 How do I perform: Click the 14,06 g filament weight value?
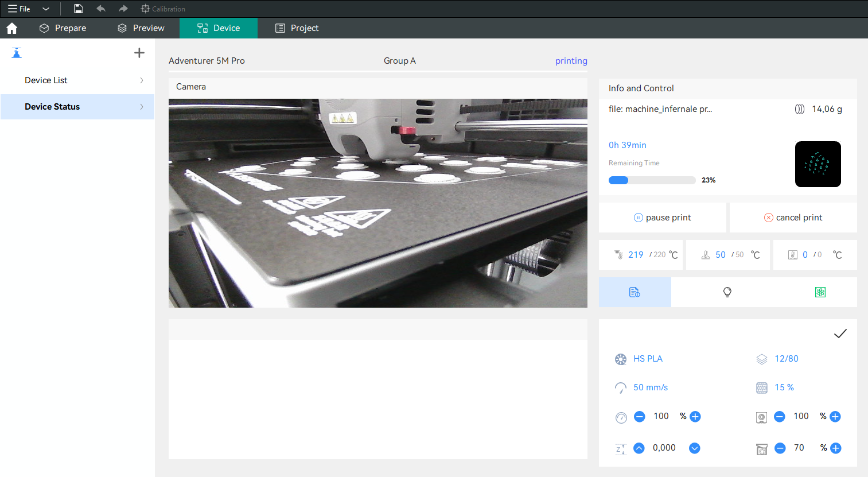click(x=827, y=109)
